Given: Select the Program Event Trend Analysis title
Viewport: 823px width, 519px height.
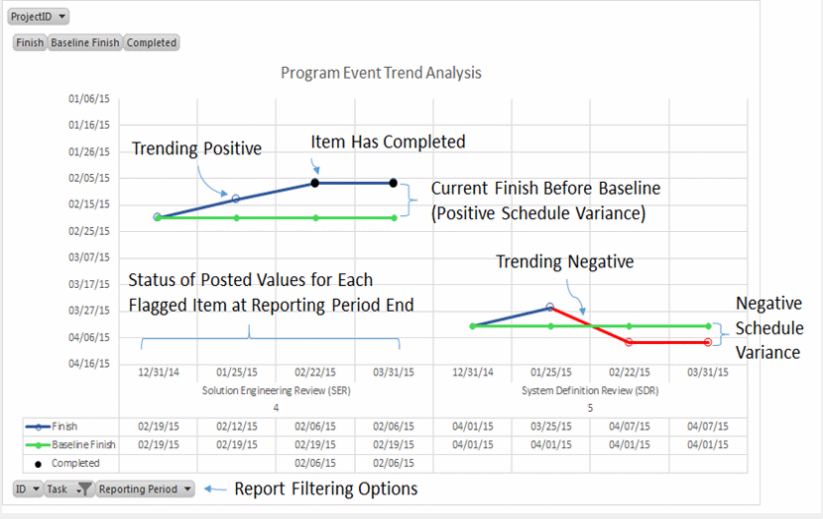Looking at the screenshot, I should click(x=381, y=73).
